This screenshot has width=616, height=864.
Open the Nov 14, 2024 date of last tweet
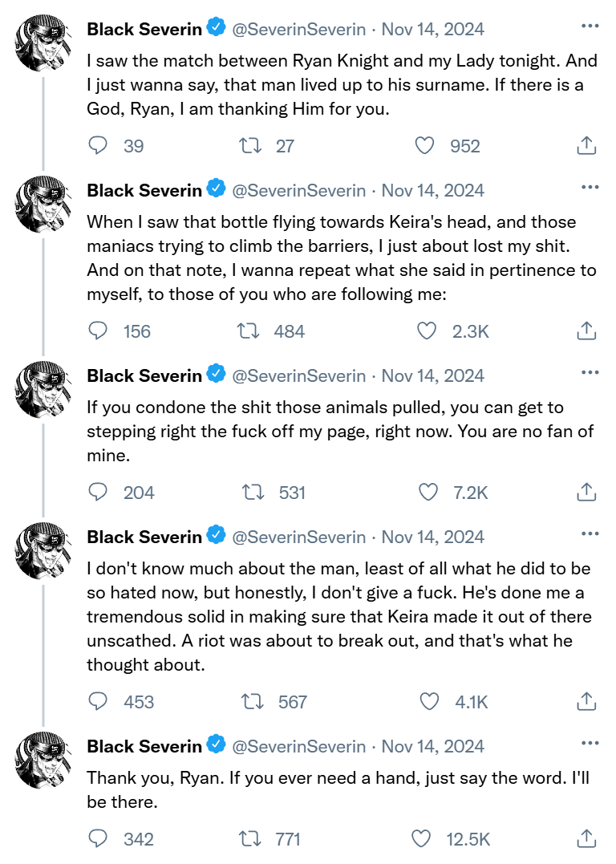[432, 746]
